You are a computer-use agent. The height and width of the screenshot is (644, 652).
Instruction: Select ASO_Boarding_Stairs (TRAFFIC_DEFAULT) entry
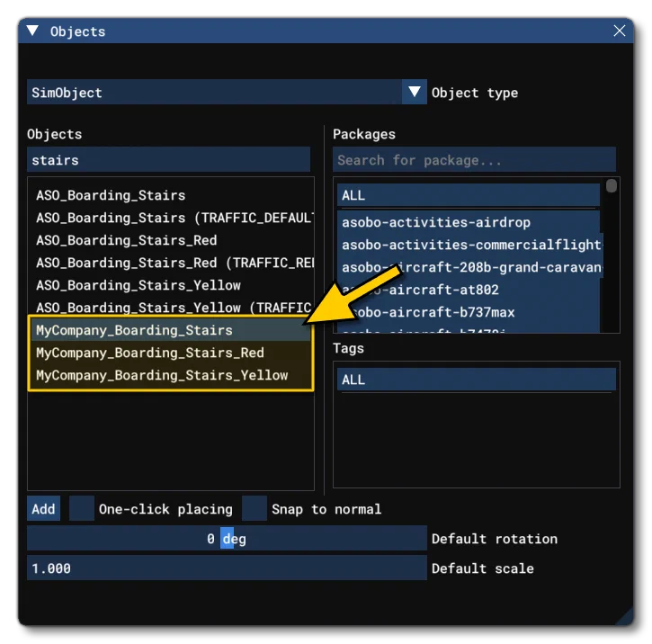[x=171, y=218]
